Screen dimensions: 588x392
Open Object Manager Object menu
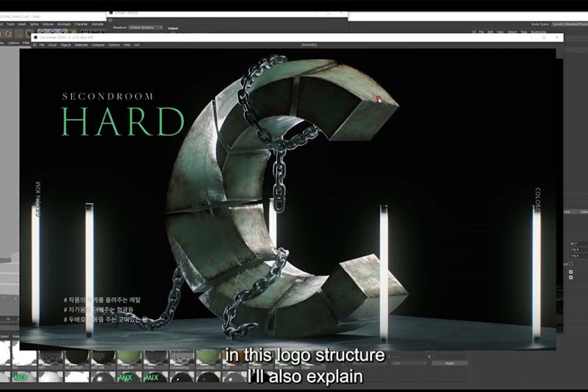pyautogui.click(x=512, y=32)
